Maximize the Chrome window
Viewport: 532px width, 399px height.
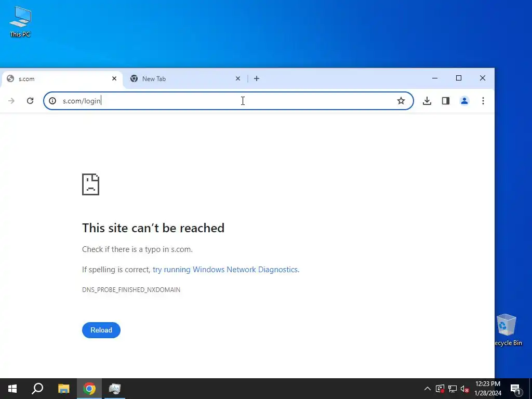point(459,78)
